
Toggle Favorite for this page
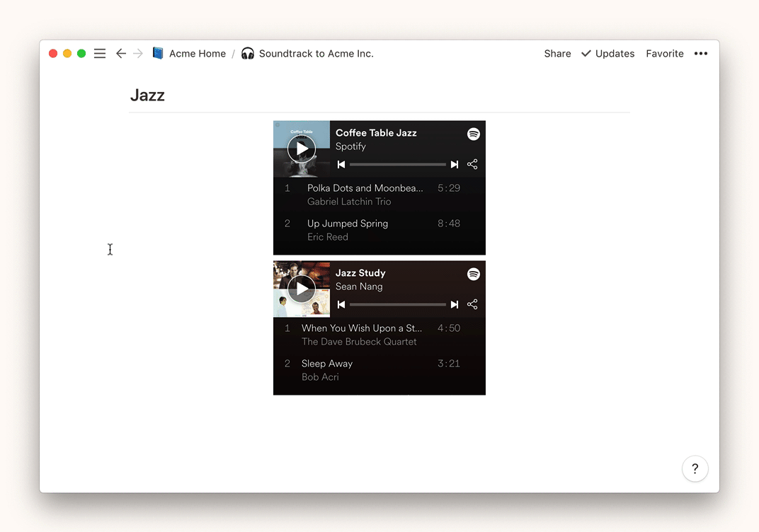tap(664, 54)
